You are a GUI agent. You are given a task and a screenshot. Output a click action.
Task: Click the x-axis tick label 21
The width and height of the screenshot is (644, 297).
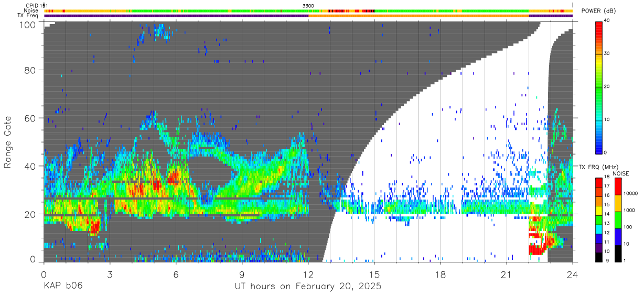pyautogui.click(x=507, y=274)
